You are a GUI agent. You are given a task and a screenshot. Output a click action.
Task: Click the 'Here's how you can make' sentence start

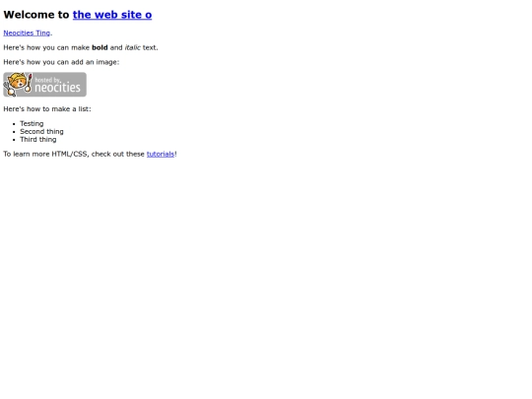click(x=46, y=47)
